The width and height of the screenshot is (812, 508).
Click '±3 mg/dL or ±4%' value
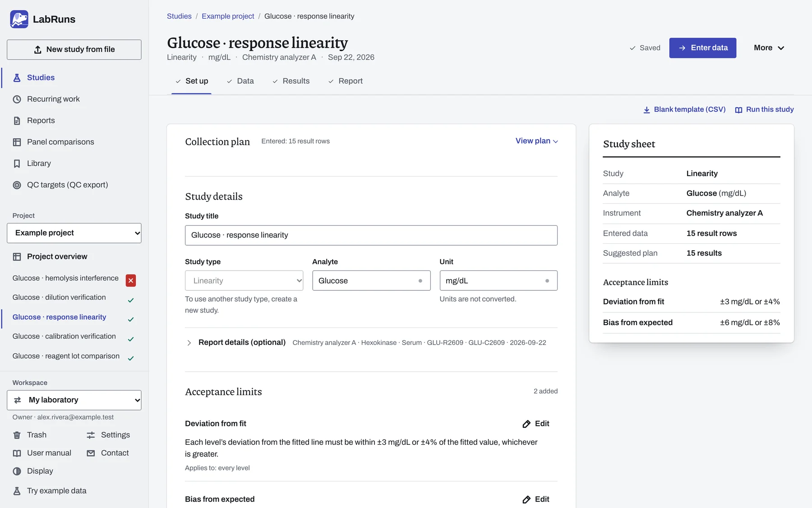click(x=750, y=302)
